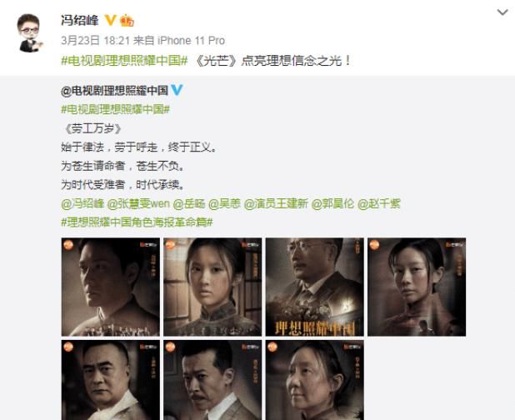
Task: Click the iPhone 11 Pro source link
Action: [x=191, y=40]
